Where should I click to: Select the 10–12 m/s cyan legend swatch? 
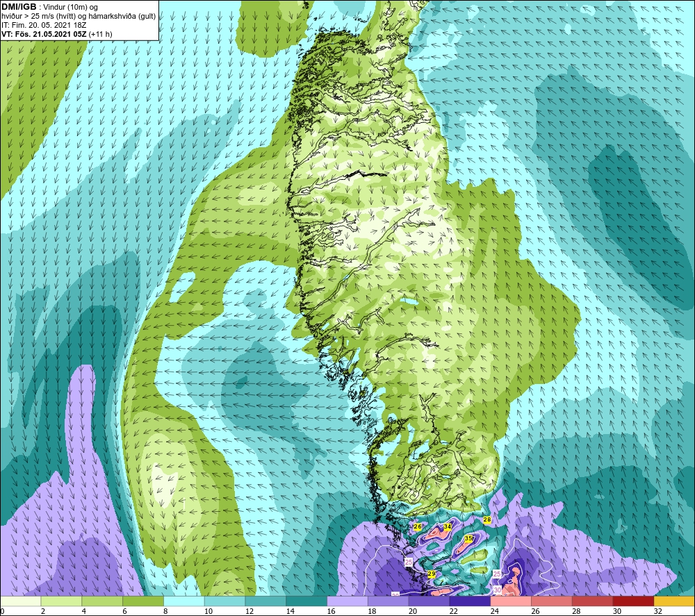pyautogui.click(x=224, y=601)
